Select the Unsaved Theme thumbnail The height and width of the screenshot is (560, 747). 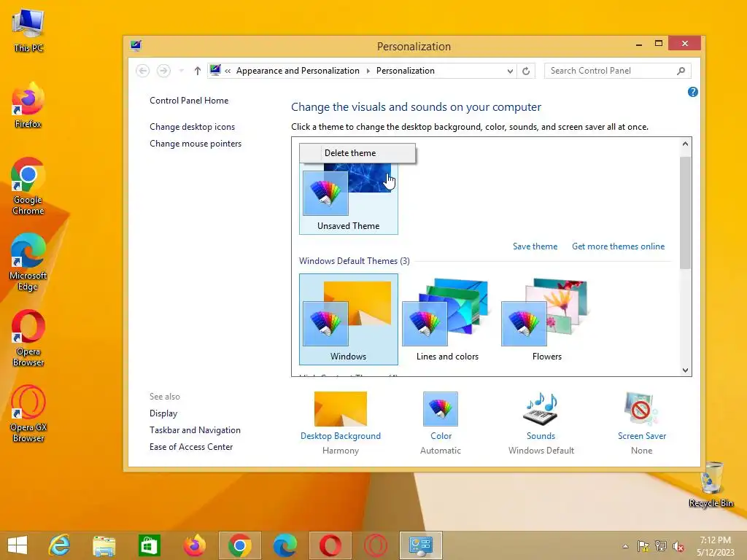tap(348, 198)
